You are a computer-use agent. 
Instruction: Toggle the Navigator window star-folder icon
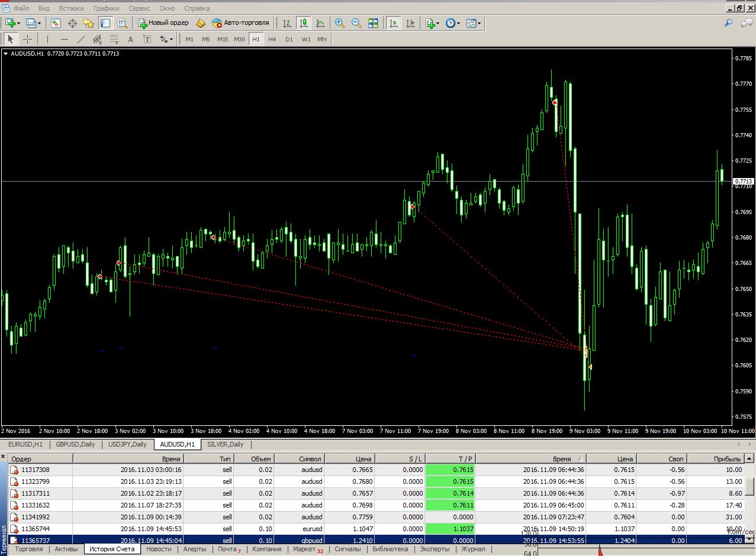89,23
